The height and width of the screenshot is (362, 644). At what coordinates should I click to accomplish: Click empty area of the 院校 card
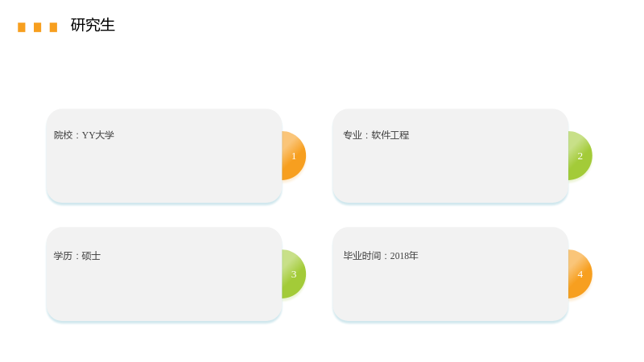[x=164, y=172]
